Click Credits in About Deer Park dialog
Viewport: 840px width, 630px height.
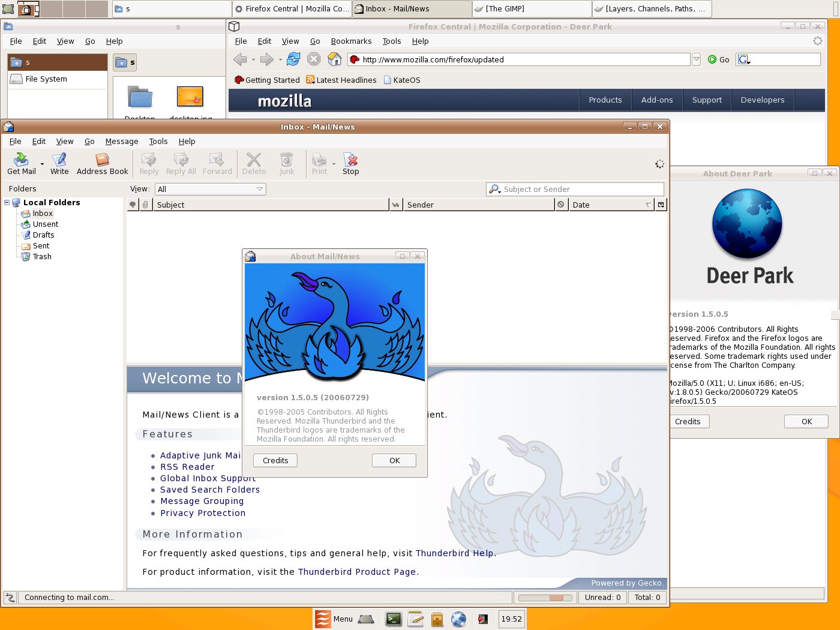point(689,421)
